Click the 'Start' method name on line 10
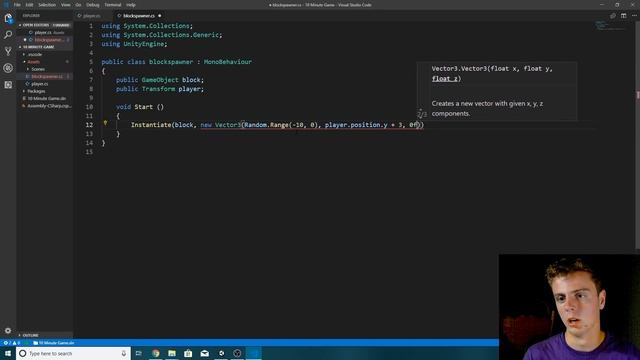Screen dimensions: 640x360 (144, 107)
